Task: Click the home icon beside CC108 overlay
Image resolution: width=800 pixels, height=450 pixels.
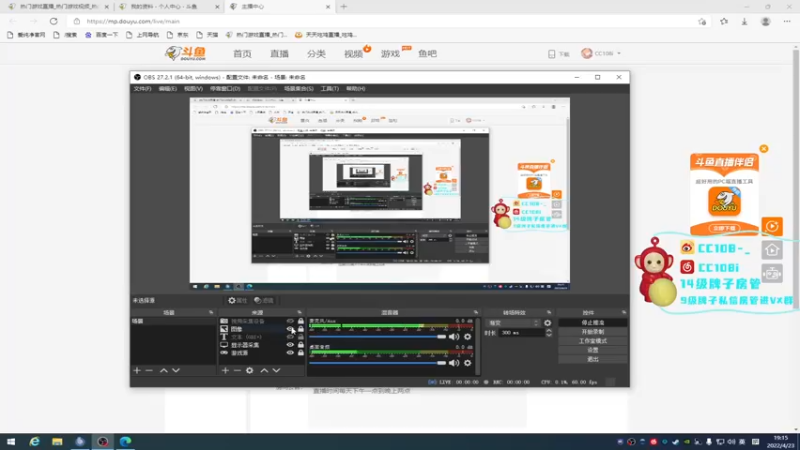Action: click(x=772, y=250)
